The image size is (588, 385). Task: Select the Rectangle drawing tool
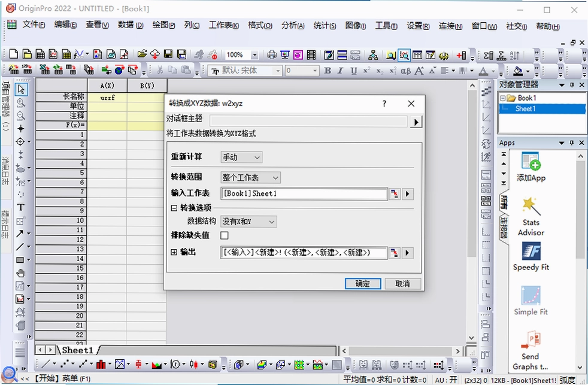coord(20,260)
